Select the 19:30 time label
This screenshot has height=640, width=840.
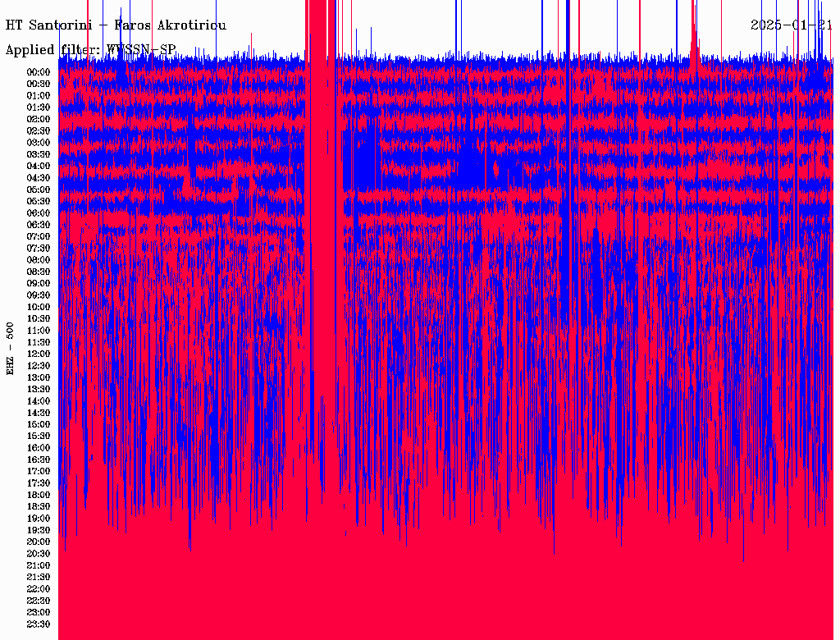point(39,530)
